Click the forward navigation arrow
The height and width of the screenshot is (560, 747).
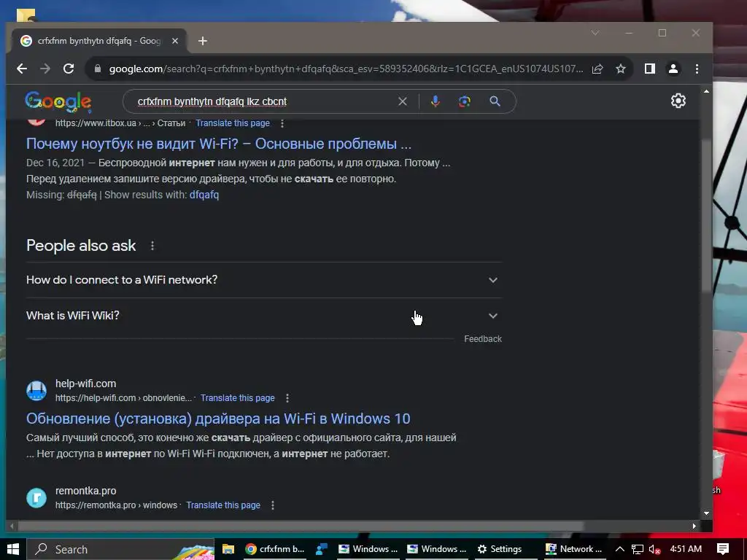click(x=45, y=69)
